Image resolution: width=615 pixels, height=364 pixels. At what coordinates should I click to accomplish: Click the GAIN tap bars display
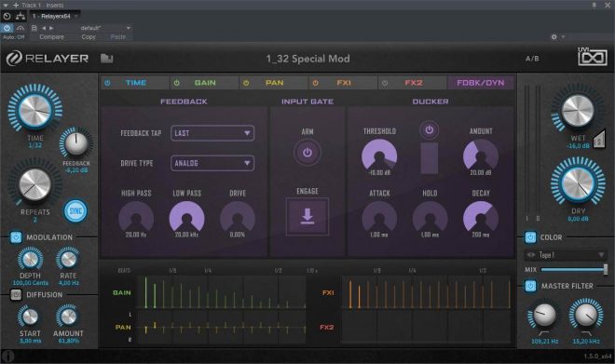[222, 292]
